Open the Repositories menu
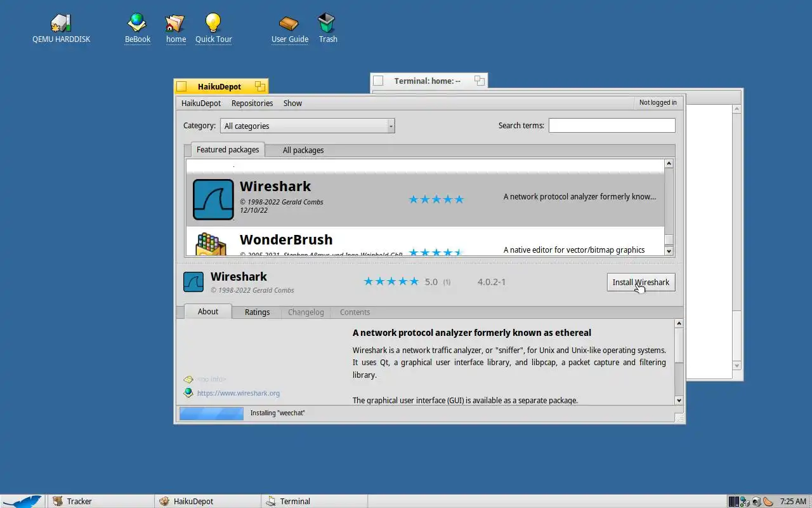812x508 pixels. (252, 103)
